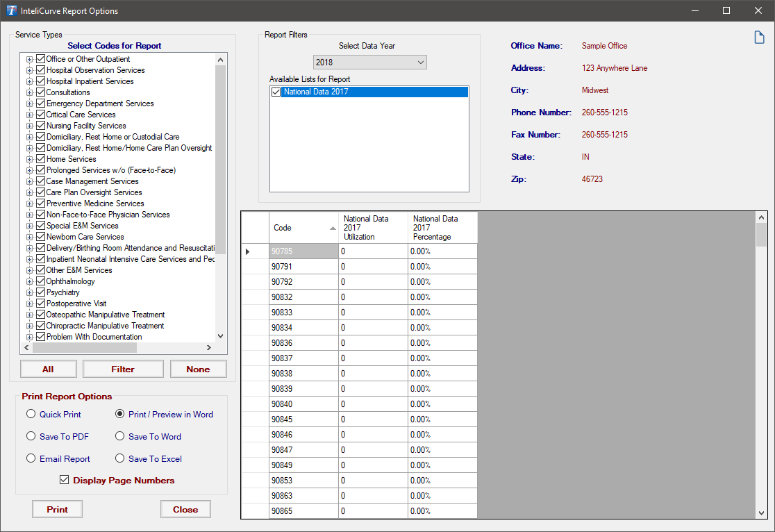This screenshot has width=775, height=532.
Task: Select Postoperative Visit tree item
Action: pyautogui.click(x=76, y=304)
